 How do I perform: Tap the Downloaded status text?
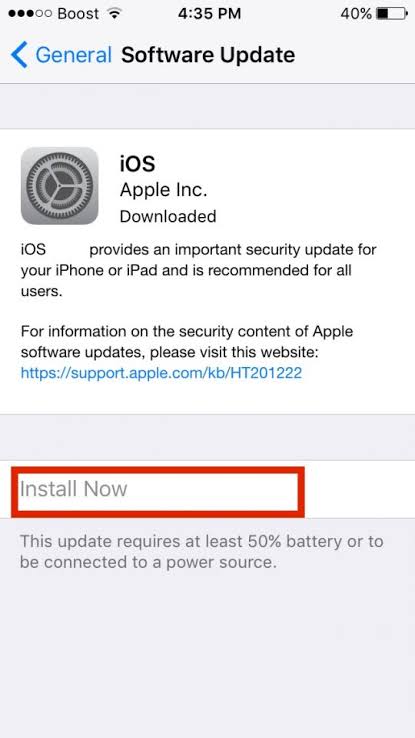pos(168,217)
